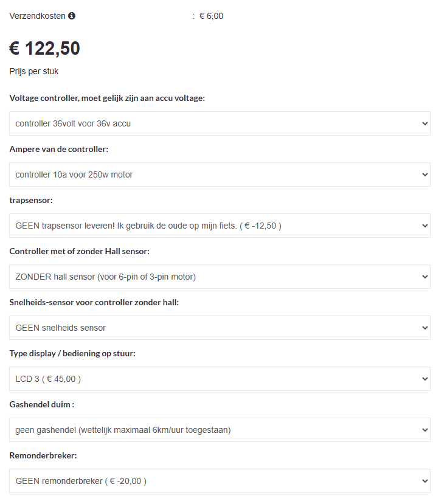
Task: Click the chevron arrow on the GEEN remonderbreker select
Action: 424,481
